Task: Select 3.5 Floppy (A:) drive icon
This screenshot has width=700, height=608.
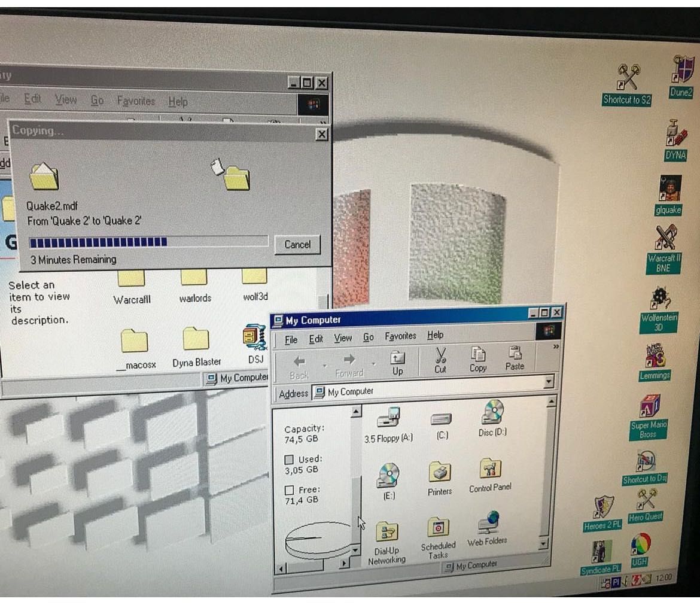Action: tap(388, 425)
